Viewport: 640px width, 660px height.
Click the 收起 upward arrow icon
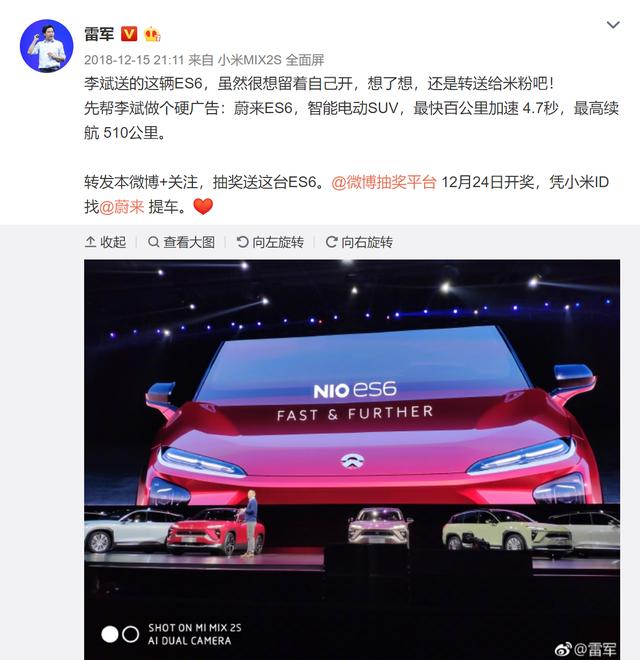(x=90, y=242)
